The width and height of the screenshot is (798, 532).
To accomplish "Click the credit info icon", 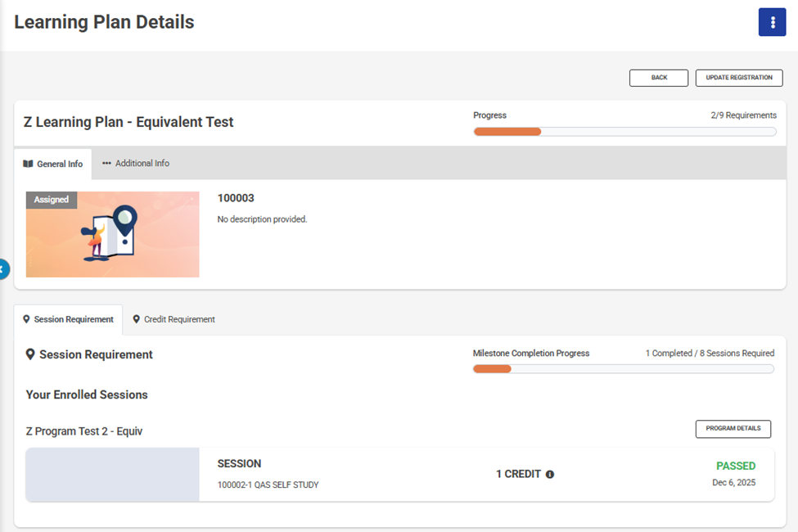I will [x=550, y=475].
